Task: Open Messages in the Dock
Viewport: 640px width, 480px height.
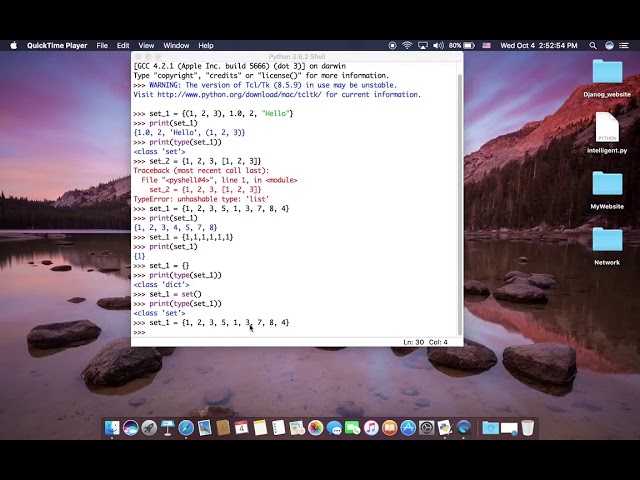Action: [334, 428]
